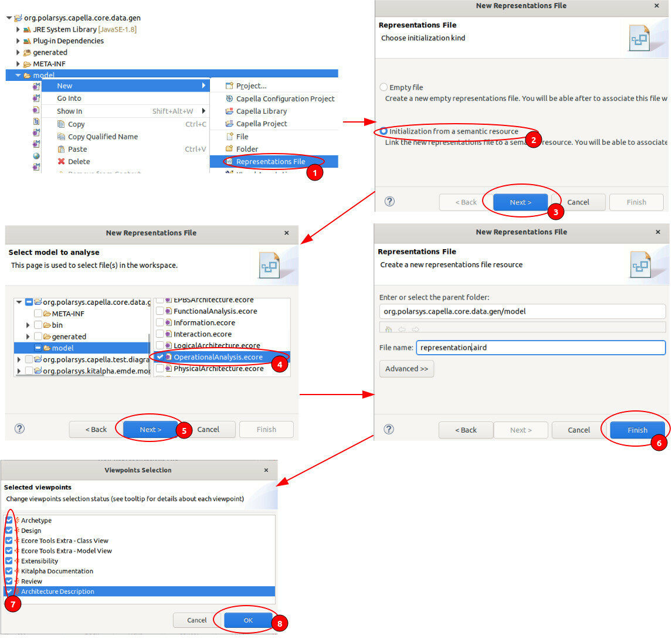The height and width of the screenshot is (639, 672).
Task: Click the red Delete cross icon
Action: (61, 162)
